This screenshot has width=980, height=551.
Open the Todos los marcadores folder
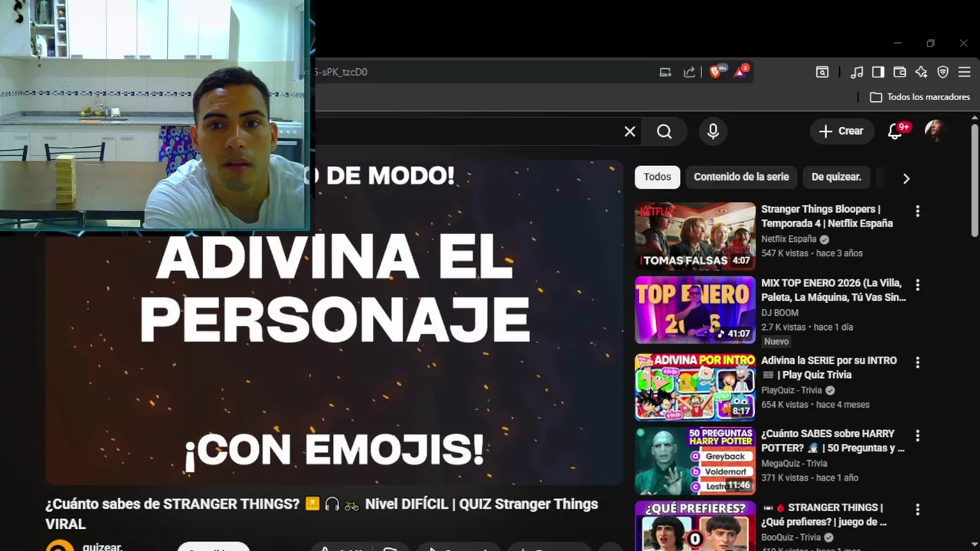click(x=920, y=97)
